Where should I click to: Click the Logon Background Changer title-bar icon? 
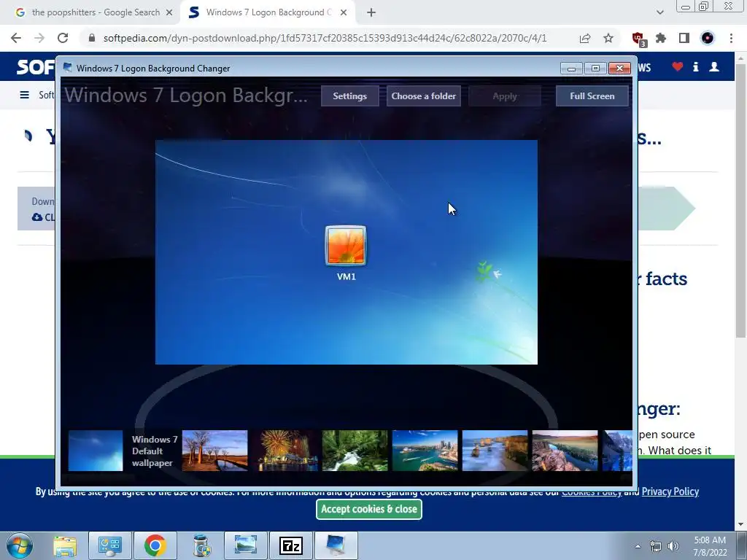[x=68, y=68]
